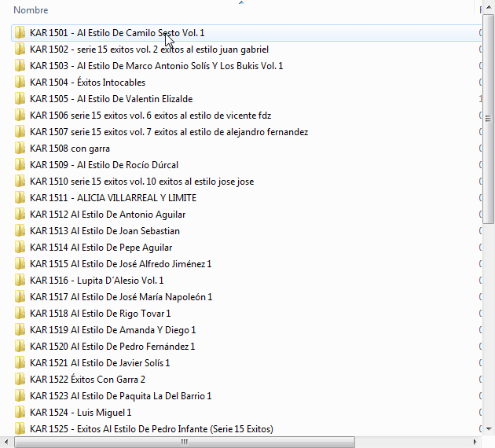Click the folder icon for KAR 1513

(x=20, y=230)
